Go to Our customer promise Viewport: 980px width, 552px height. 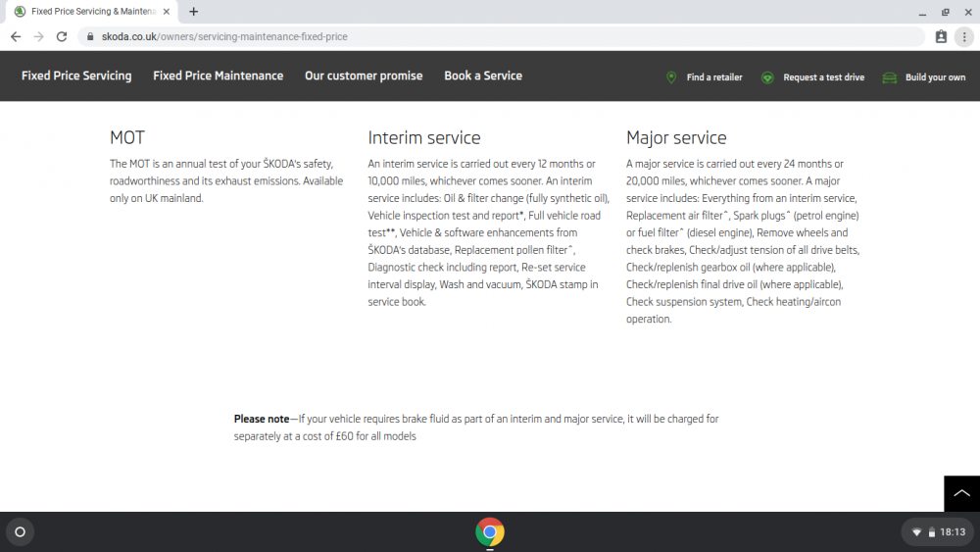click(364, 75)
